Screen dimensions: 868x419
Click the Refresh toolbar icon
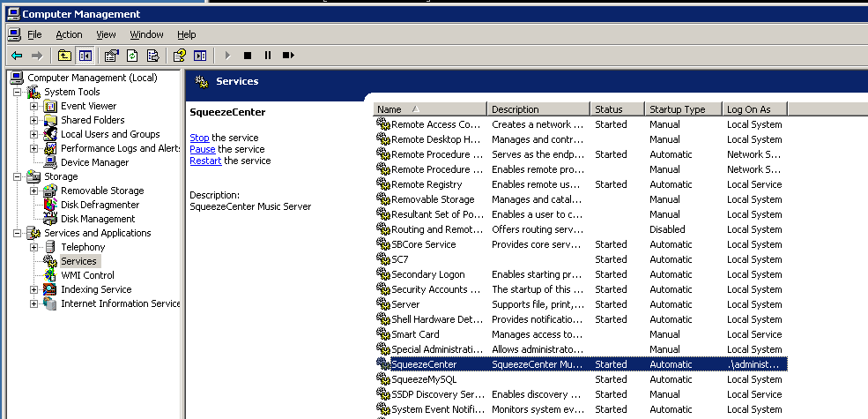pos(132,56)
